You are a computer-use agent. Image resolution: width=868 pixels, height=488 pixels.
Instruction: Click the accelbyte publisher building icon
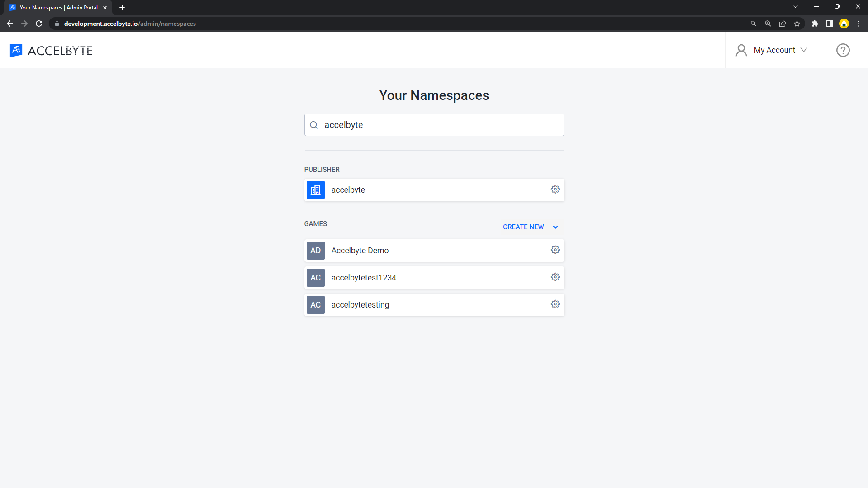point(316,190)
